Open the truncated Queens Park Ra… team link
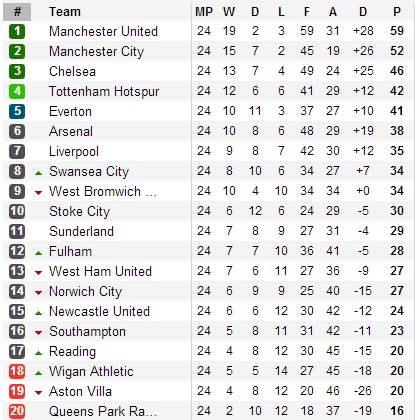The height and width of the screenshot is (420, 415). 103,411
